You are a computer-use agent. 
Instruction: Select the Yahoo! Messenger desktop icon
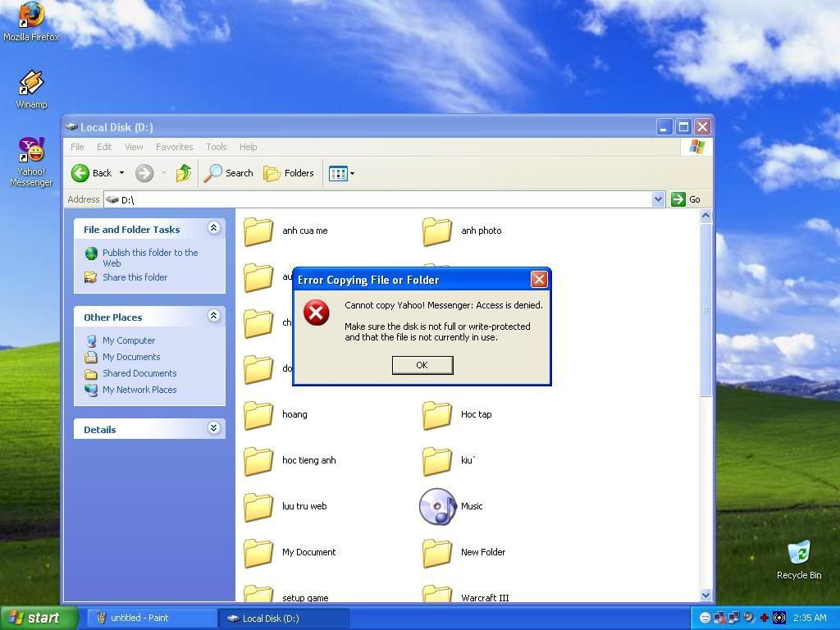(31, 153)
